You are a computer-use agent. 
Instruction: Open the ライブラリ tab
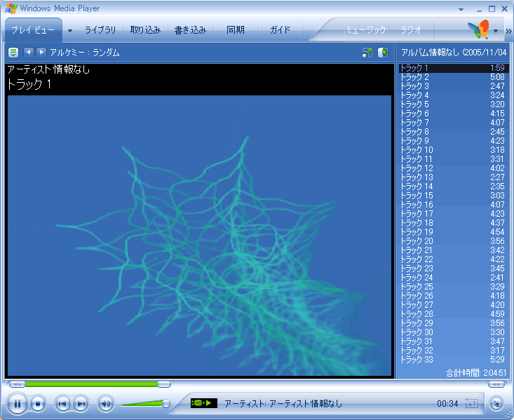point(100,30)
